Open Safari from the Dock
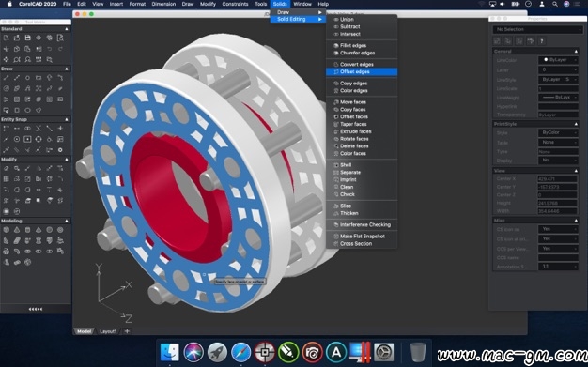This screenshot has width=588, height=367. (241, 352)
